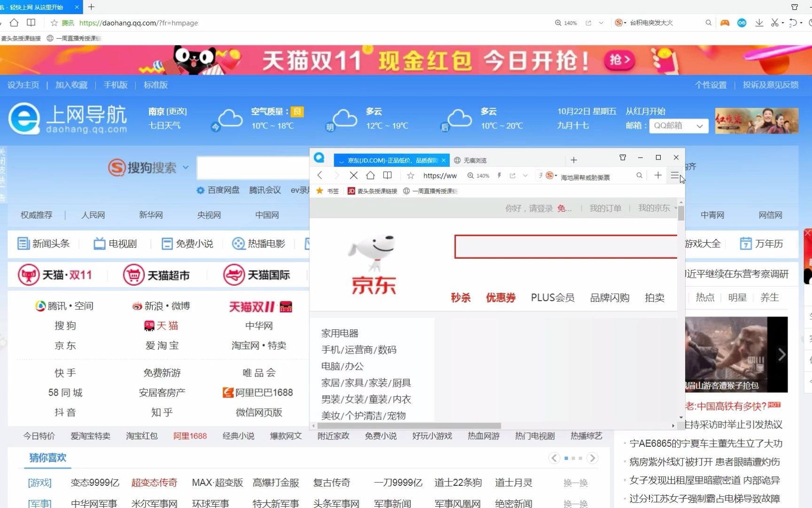Click the horizontal scrollbar thumb in the JD window
The height and width of the screenshot is (508, 812).
409,426
